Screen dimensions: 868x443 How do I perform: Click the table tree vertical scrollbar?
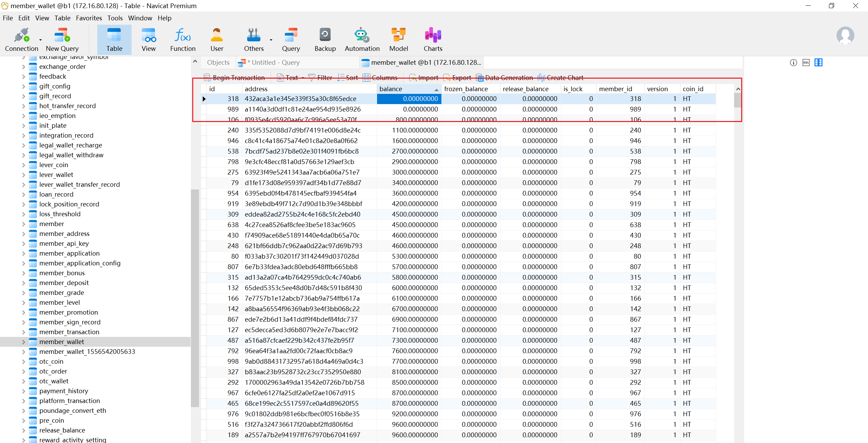point(195,298)
